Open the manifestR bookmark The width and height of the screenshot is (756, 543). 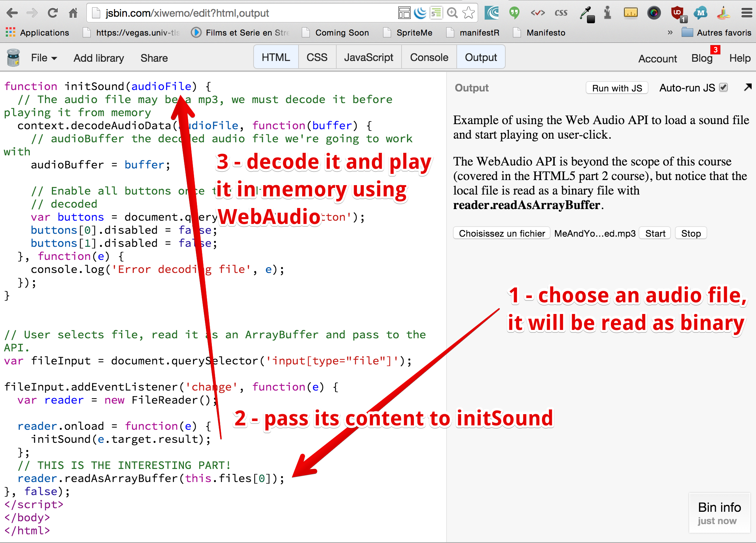473,32
